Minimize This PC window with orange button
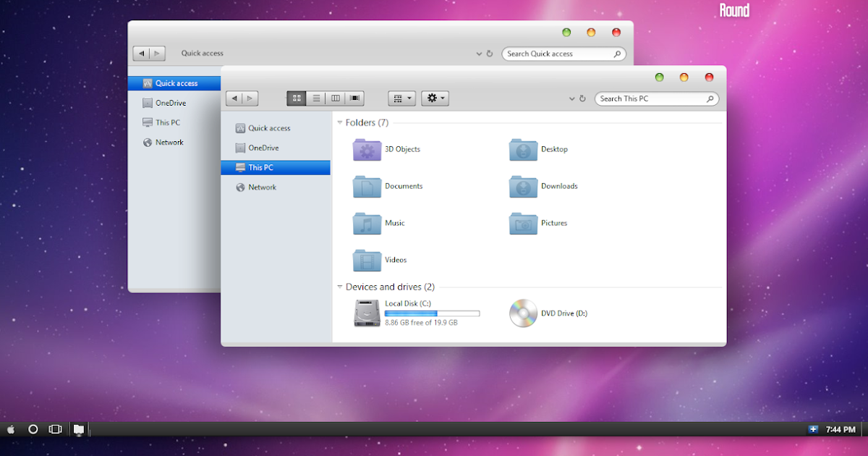868x456 pixels. (684, 77)
